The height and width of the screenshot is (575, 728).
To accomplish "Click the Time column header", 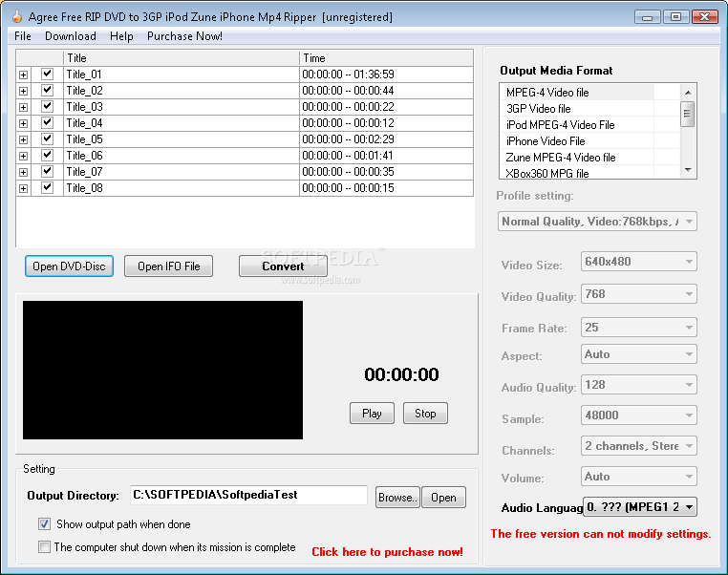I will click(x=386, y=58).
